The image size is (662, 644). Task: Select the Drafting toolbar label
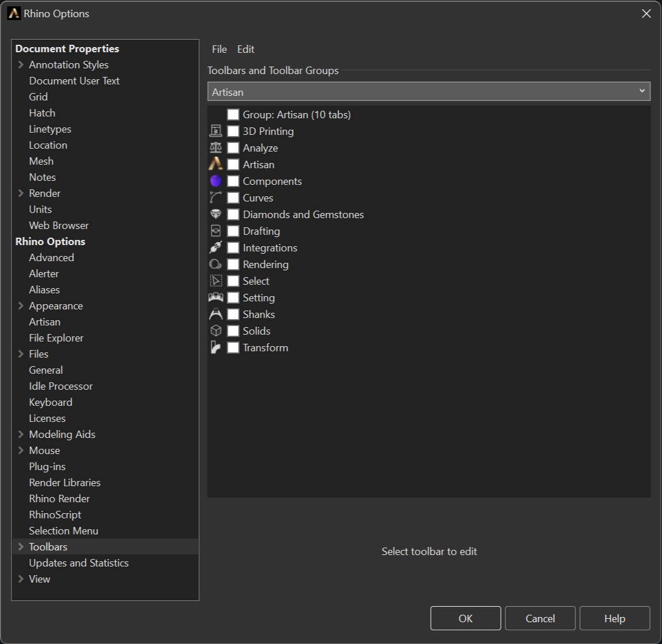(262, 231)
